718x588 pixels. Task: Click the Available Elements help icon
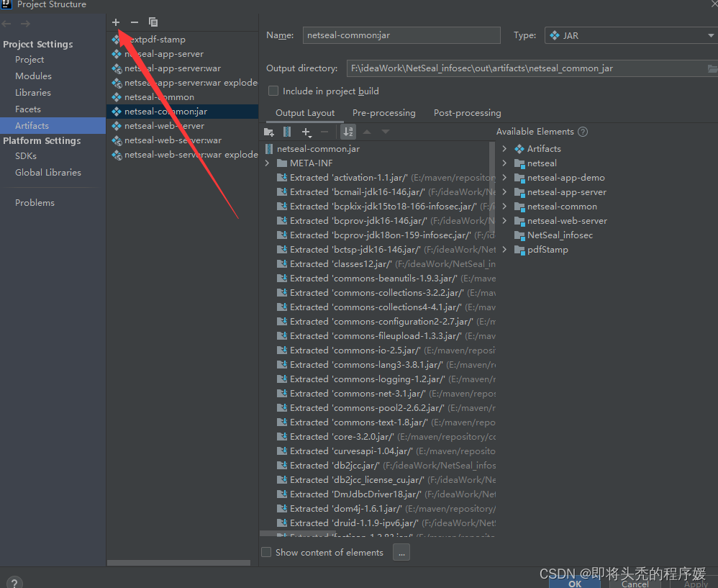click(583, 132)
